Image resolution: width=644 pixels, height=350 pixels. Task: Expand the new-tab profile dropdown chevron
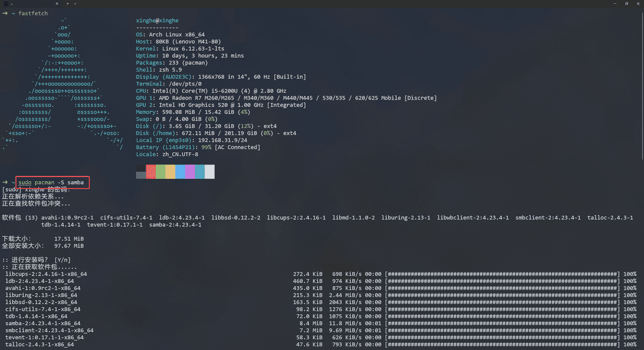pyautogui.click(x=75, y=4)
